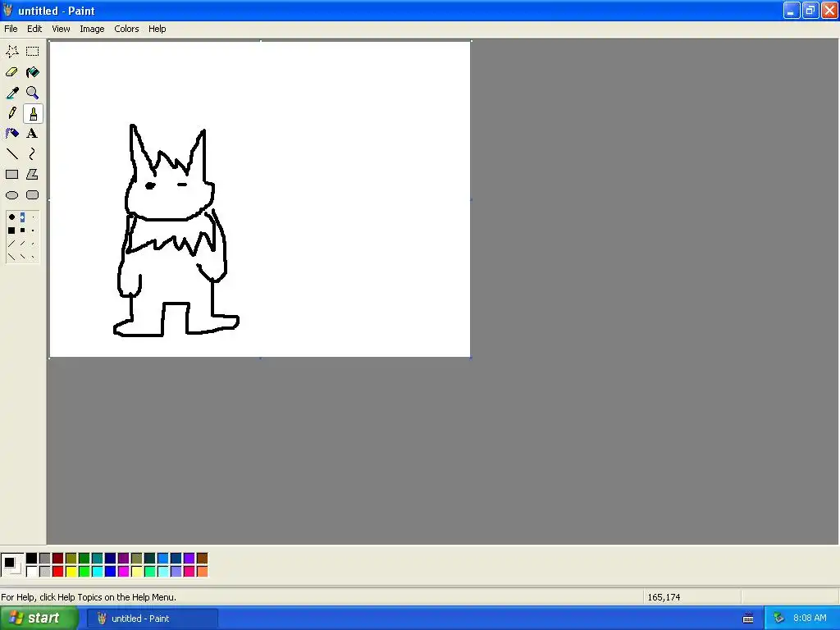
Task: Select the straight Line tool
Action: point(11,153)
